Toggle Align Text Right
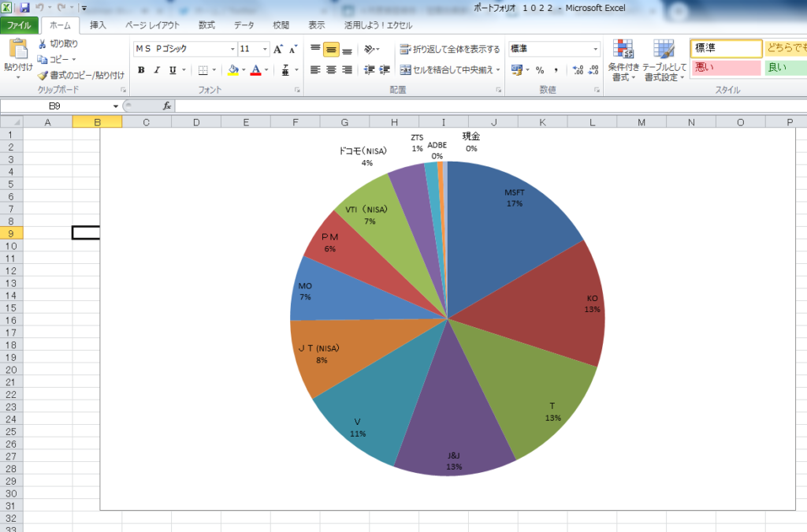The width and height of the screenshot is (807, 532). point(348,70)
